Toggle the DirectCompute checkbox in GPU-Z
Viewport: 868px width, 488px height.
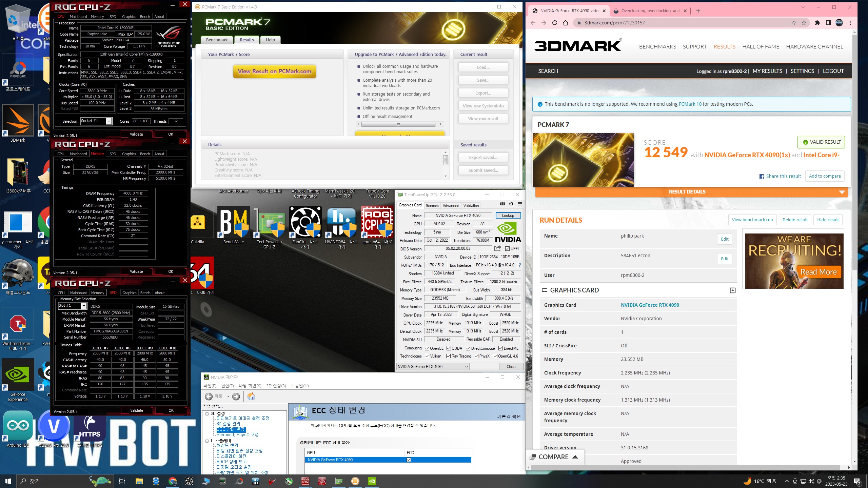(468, 348)
